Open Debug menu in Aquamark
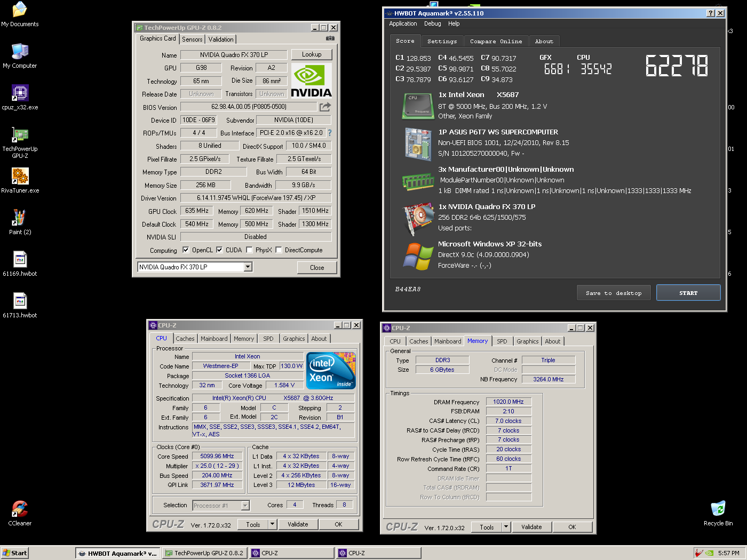747x560 pixels. point(432,23)
